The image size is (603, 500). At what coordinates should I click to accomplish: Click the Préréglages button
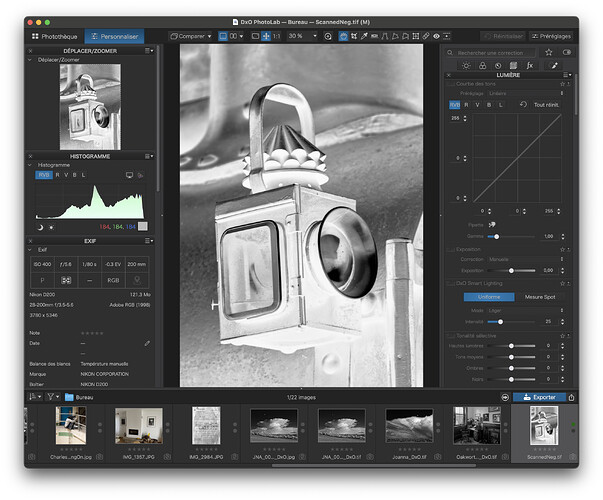click(x=551, y=36)
